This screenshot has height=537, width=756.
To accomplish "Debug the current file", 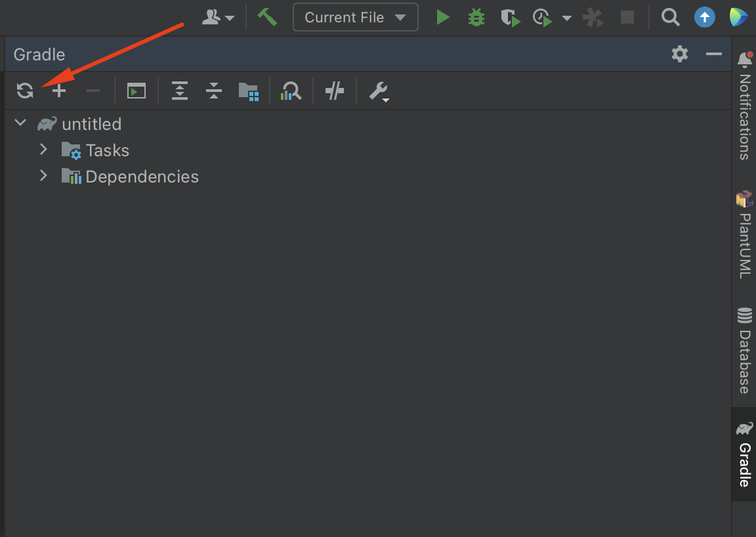I will tap(476, 17).
